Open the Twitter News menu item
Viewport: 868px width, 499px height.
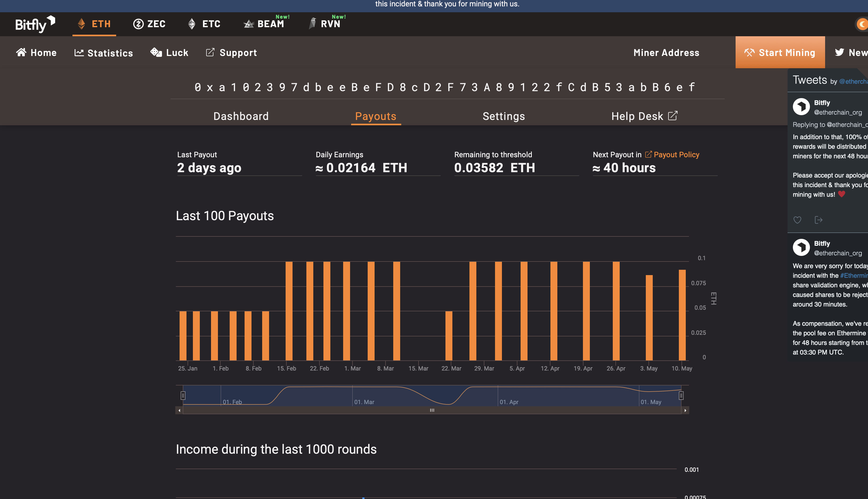point(851,53)
